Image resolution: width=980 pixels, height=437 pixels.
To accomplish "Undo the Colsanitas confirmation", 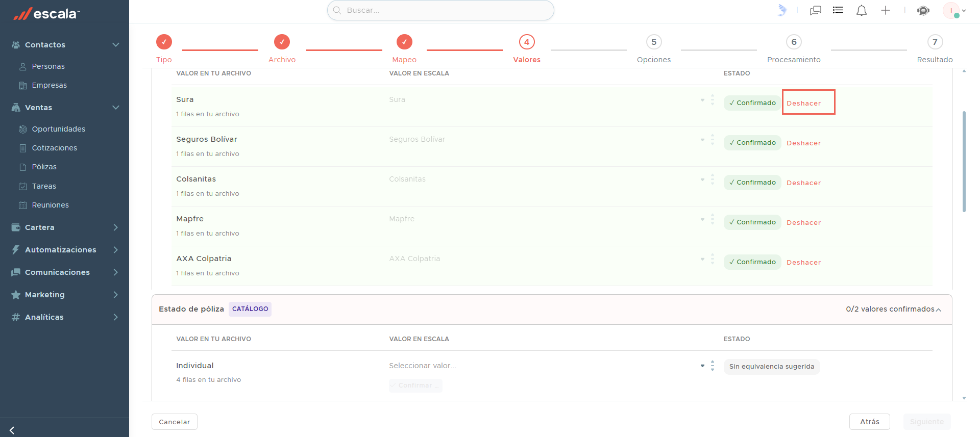I will 804,183.
